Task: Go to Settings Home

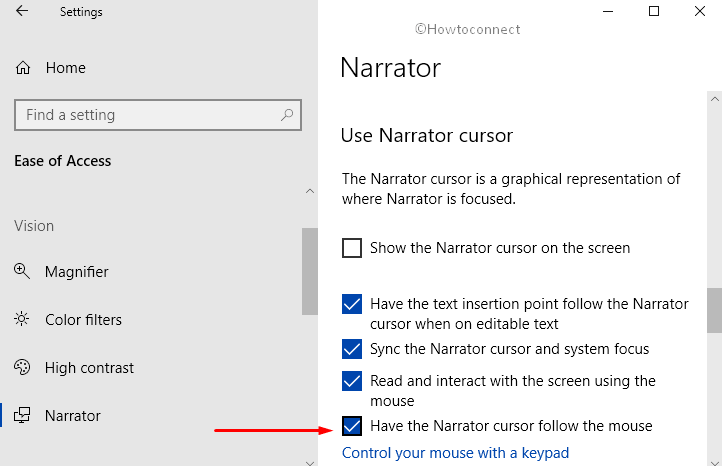Action: pos(65,68)
